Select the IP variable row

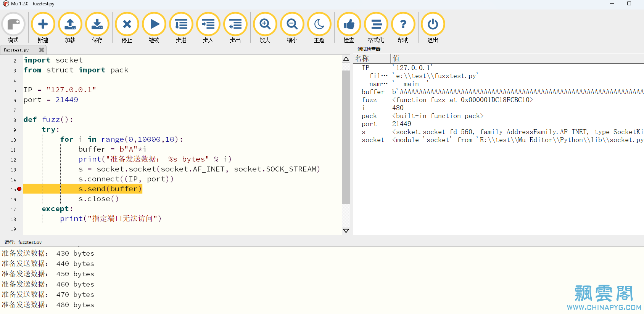tap(498, 68)
